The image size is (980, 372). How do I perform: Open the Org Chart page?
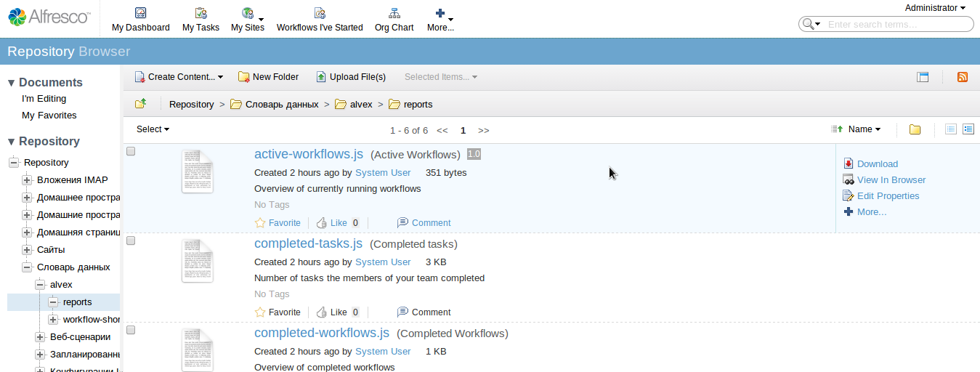pos(394,20)
